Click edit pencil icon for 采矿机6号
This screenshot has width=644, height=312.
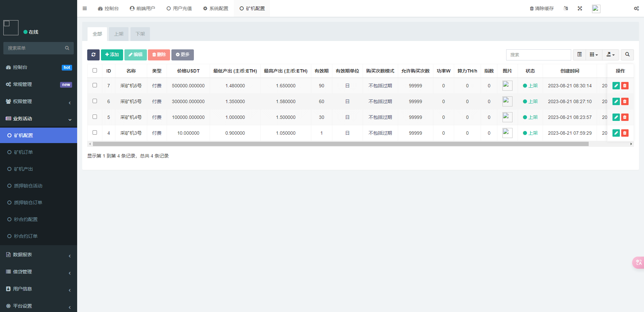click(616, 86)
